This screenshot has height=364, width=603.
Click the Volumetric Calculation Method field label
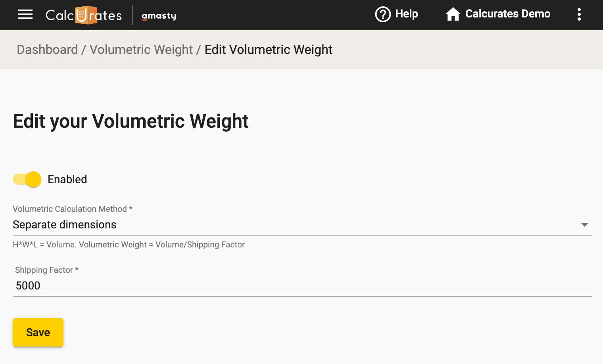coord(73,209)
